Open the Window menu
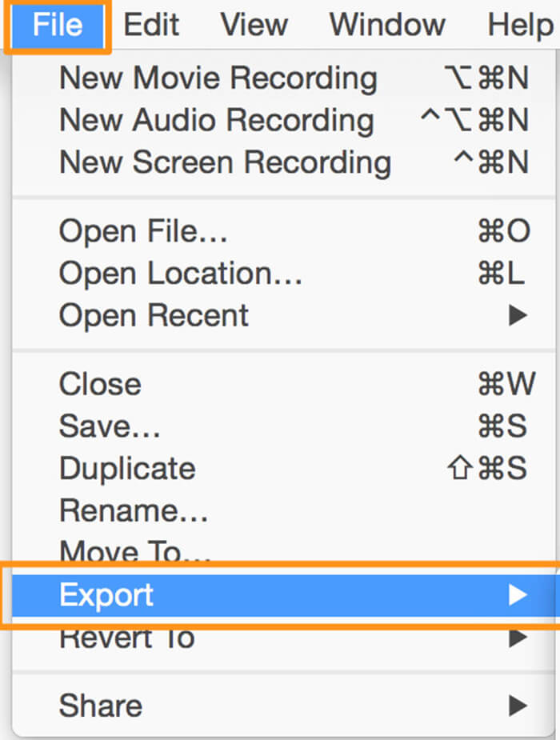560x740 pixels. [387, 25]
